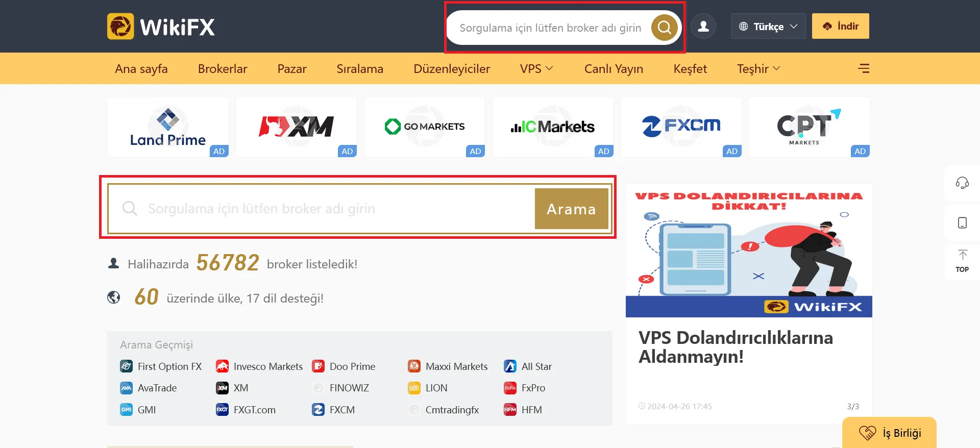
Task: Click the FXGT.com broker icon
Action: (x=222, y=410)
